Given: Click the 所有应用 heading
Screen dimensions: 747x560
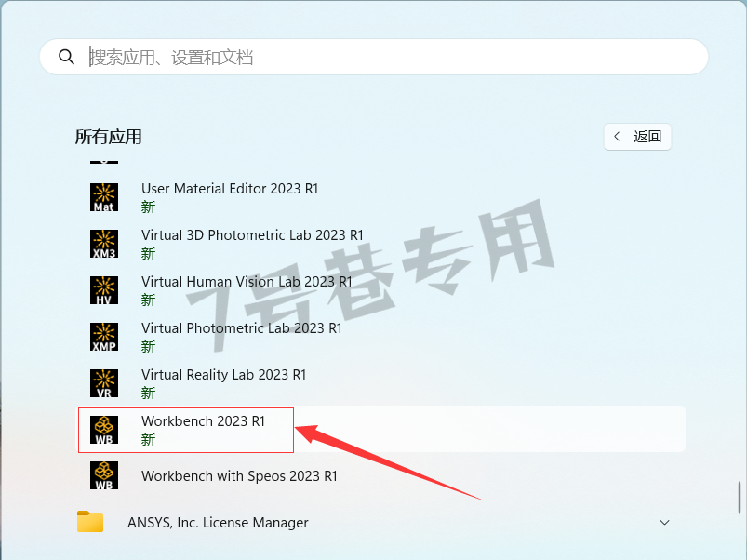Looking at the screenshot, I should pos(108,137).
